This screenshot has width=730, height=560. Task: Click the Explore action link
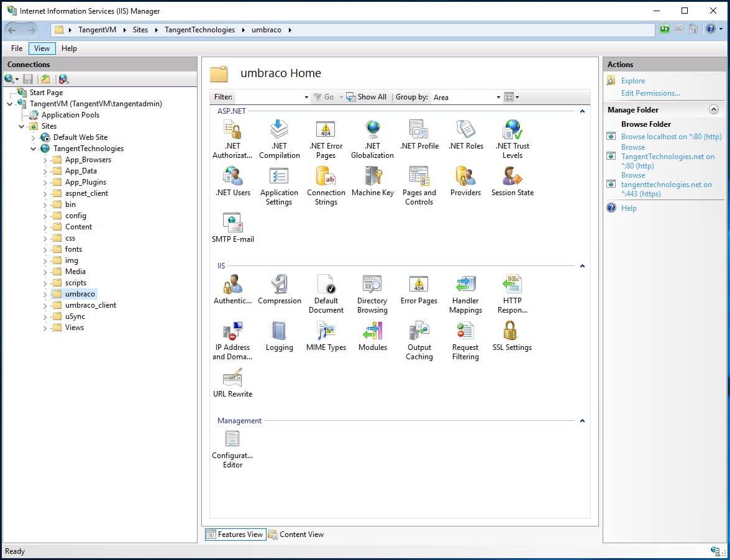(632, 81)
